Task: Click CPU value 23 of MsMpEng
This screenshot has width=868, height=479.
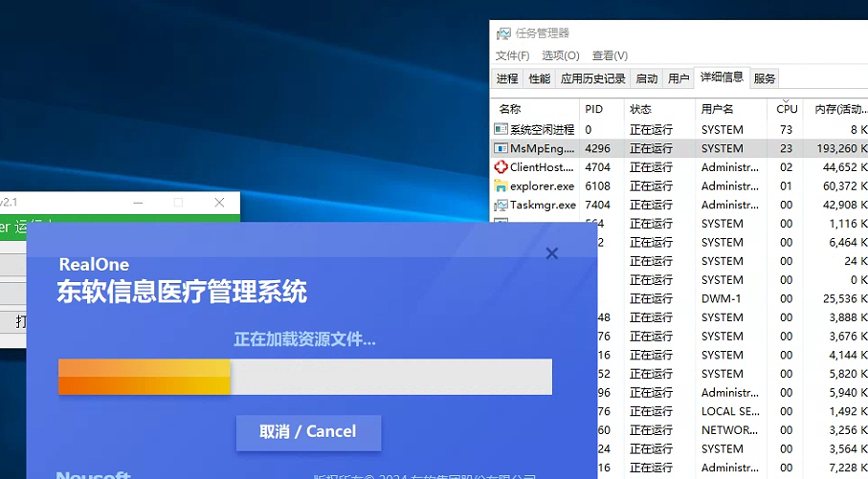Action: tap(786, 149)
